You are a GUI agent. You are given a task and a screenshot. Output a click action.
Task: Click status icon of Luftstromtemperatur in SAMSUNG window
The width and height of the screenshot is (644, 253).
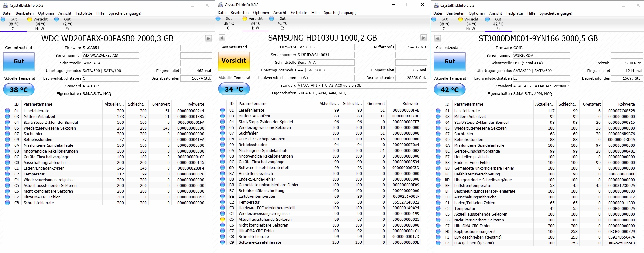click(x=222, y=196)
